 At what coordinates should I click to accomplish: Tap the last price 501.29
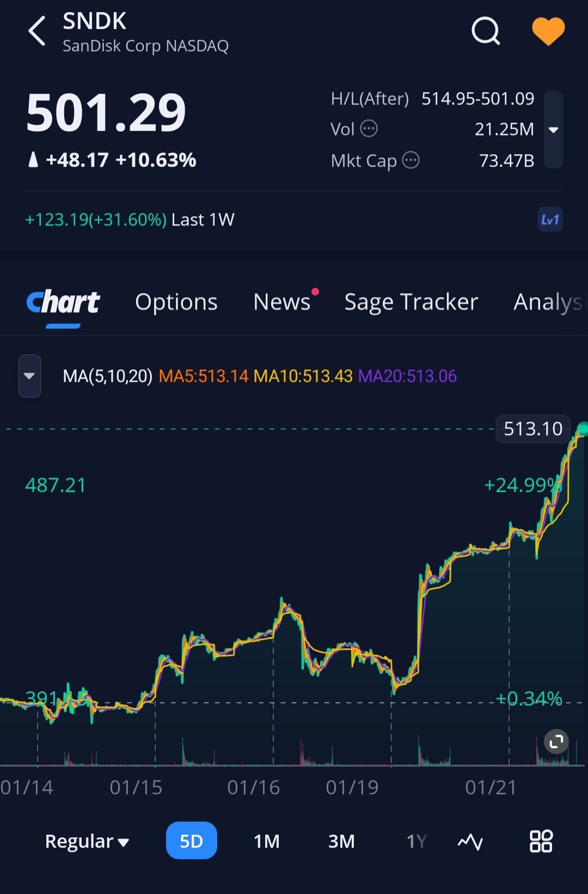click(106, 113)
